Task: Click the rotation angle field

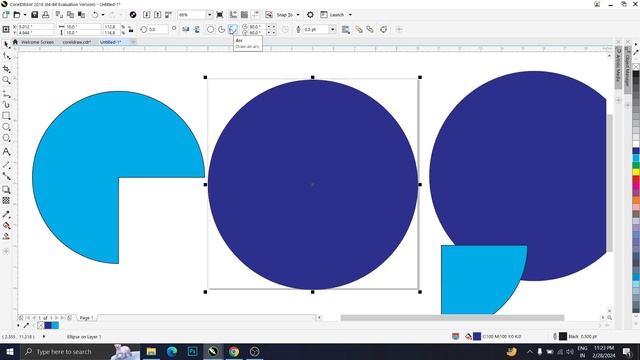Action: tap(158, 29)
